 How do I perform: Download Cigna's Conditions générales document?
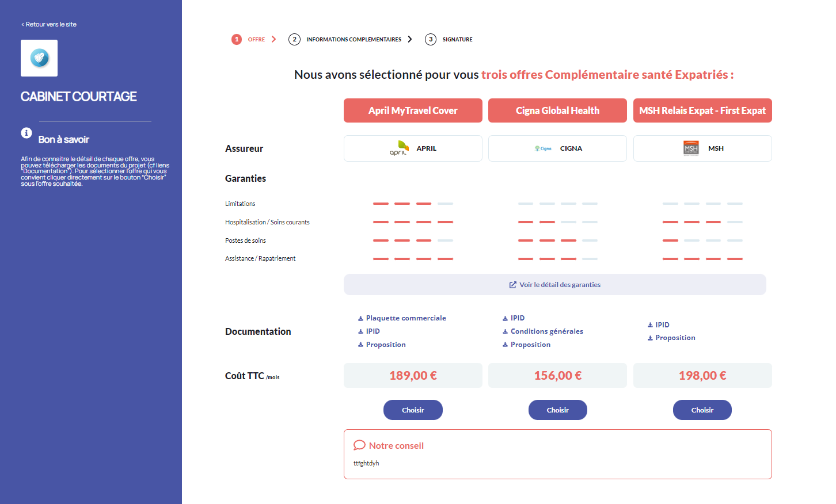(546, 331)
